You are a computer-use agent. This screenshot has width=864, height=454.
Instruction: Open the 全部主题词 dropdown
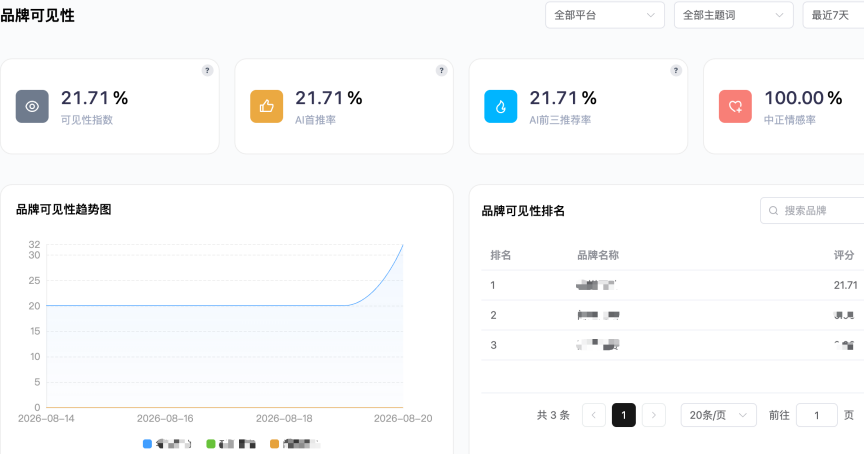[734, 15]
